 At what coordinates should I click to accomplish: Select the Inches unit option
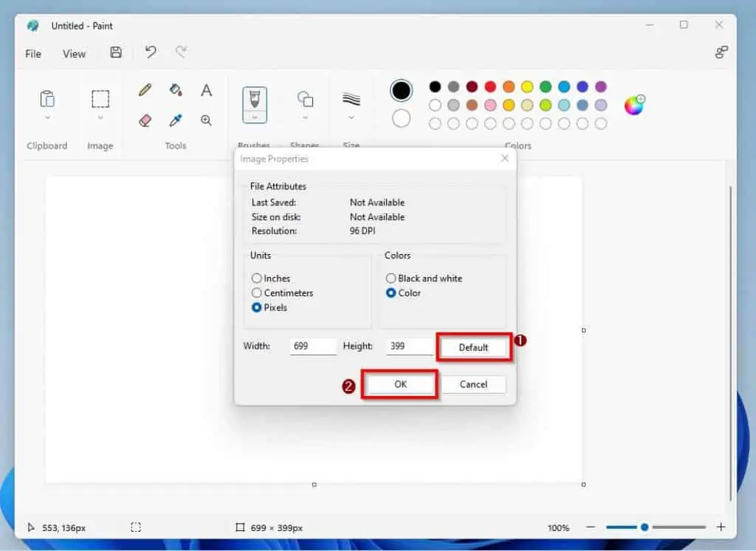[x=256, y=278]
